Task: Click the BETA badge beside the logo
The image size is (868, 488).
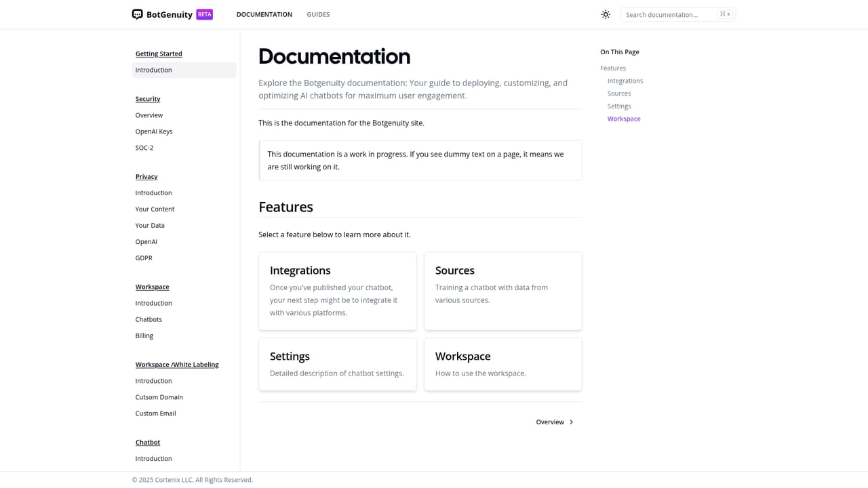Action: pyautogui.click(x=204, y=14)
